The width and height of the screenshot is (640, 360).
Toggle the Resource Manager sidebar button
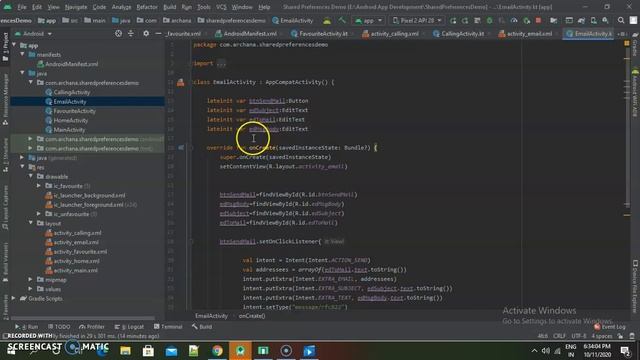point(5,99)
